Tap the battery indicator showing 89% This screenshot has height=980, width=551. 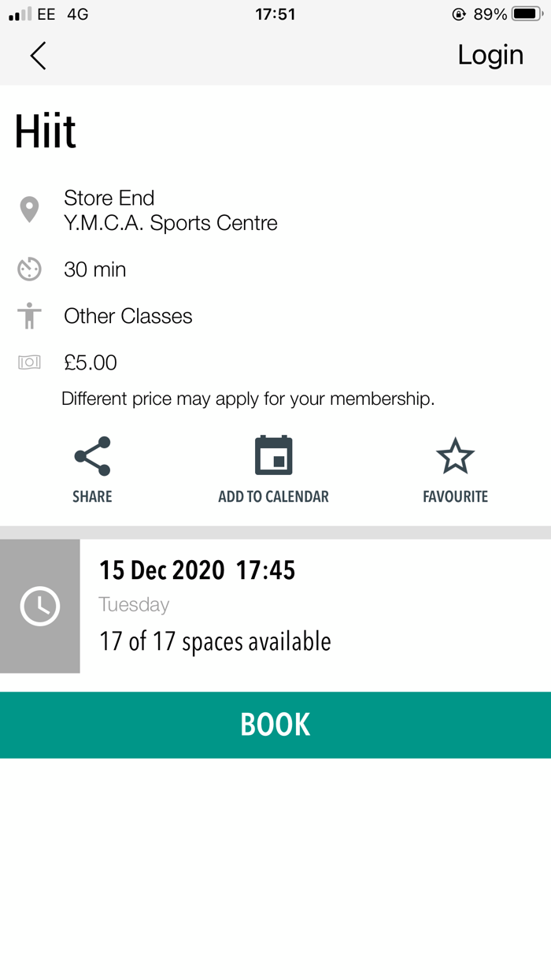521,13
